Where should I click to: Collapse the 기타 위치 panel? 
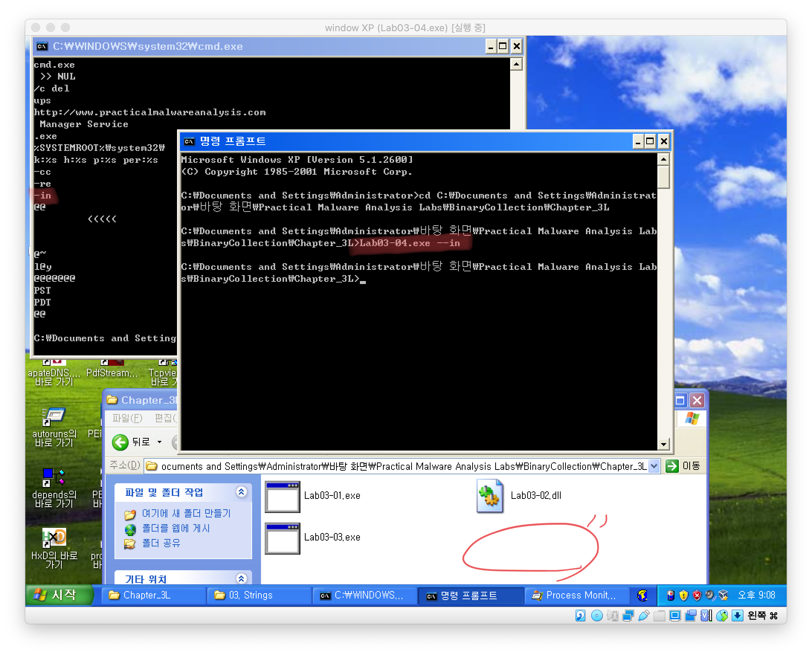[x=242, y=578]
